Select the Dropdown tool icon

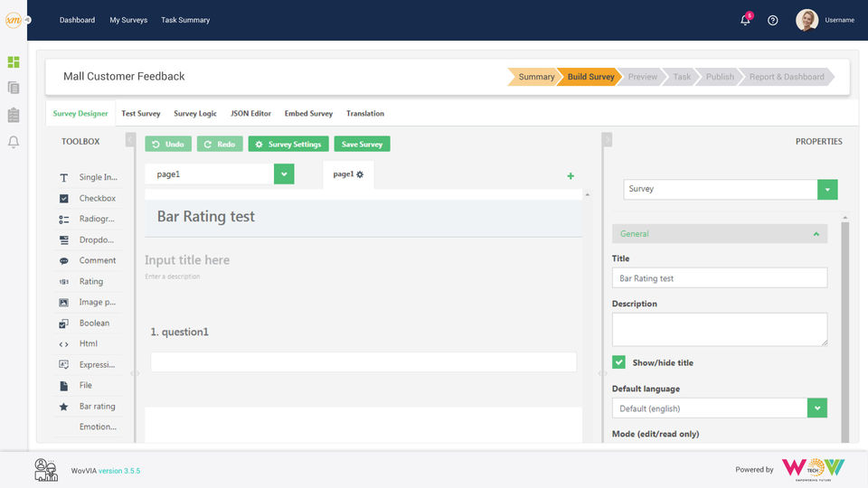coord(63,240)
